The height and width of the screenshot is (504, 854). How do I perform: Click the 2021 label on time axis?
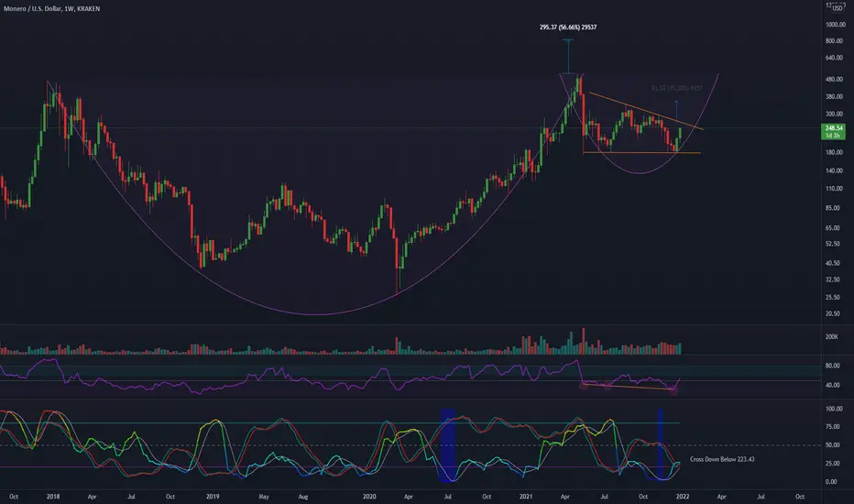(526, 497)
